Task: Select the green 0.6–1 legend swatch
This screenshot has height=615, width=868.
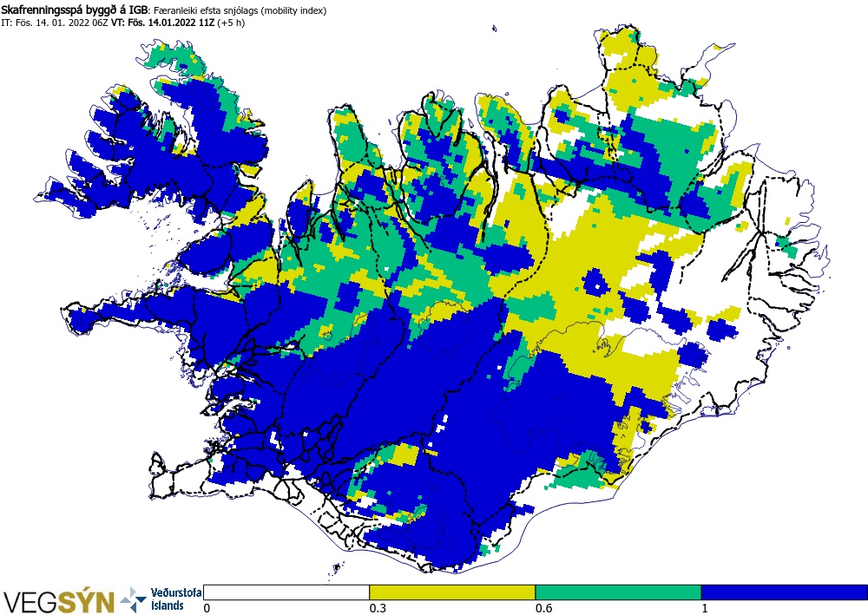Action: pyautogui.click(x=618, y=592)
